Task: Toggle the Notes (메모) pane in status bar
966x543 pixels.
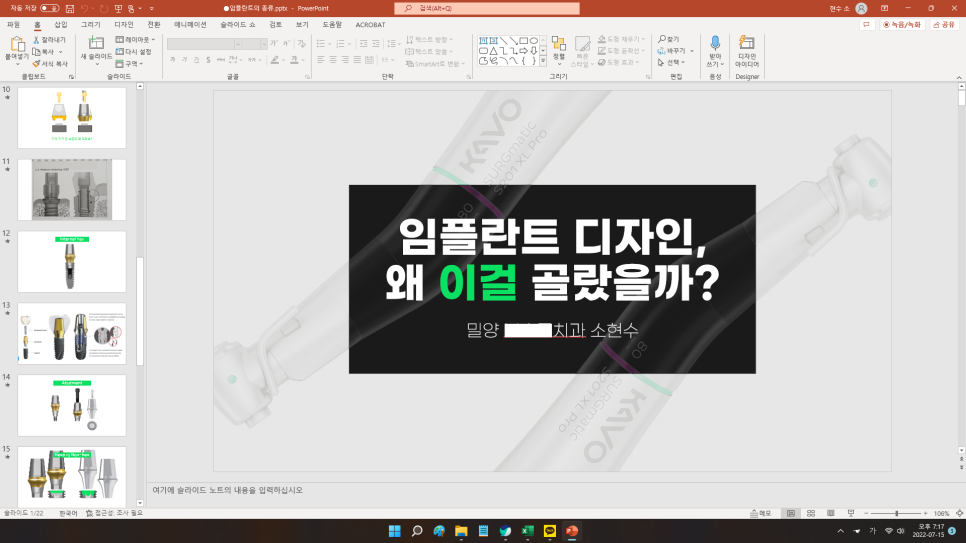Action: tap(760, 513)
